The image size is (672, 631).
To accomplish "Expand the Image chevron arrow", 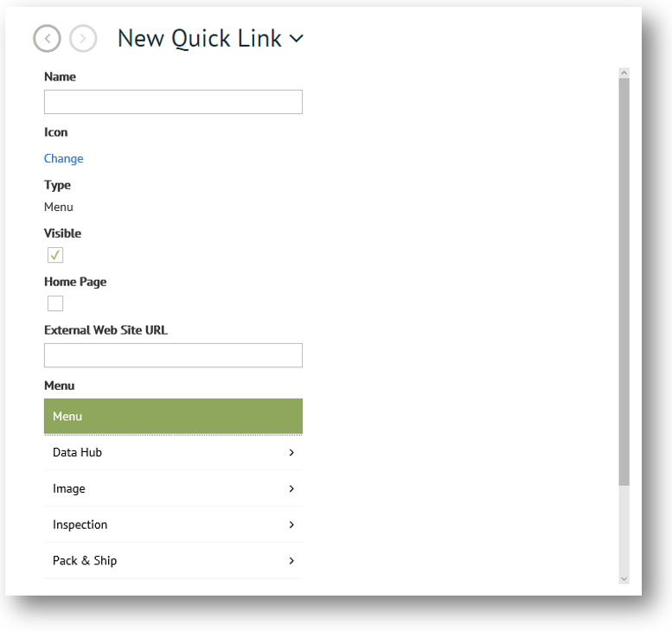I will pos(291,488).
